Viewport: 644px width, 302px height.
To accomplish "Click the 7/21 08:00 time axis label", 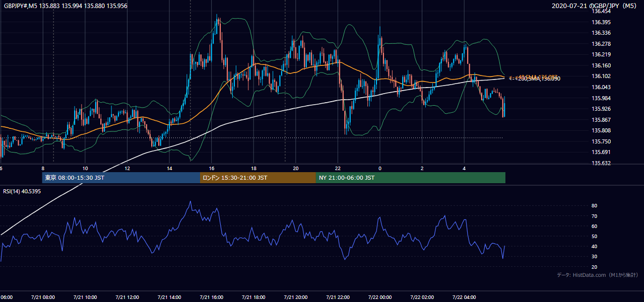I will coord(43,297).
